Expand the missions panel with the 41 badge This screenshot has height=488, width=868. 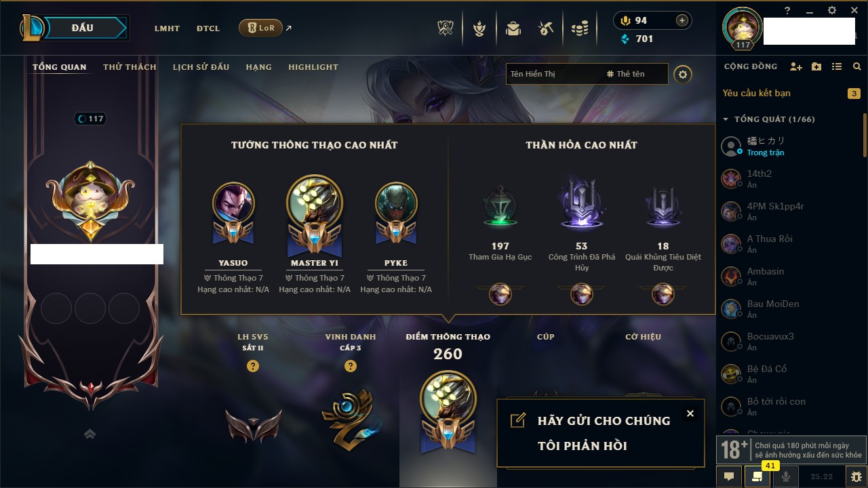pos(757,476)
